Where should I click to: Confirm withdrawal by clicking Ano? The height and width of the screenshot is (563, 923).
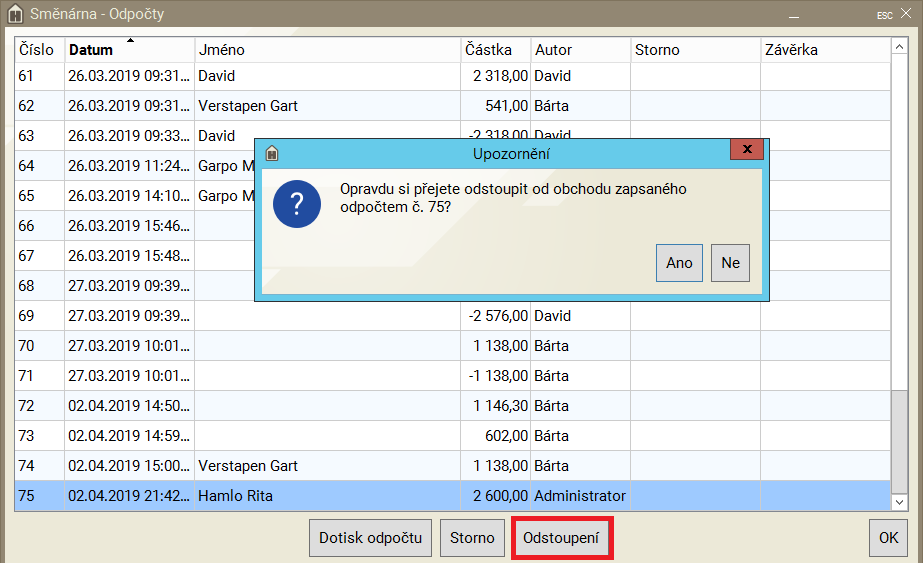point(679,263)
